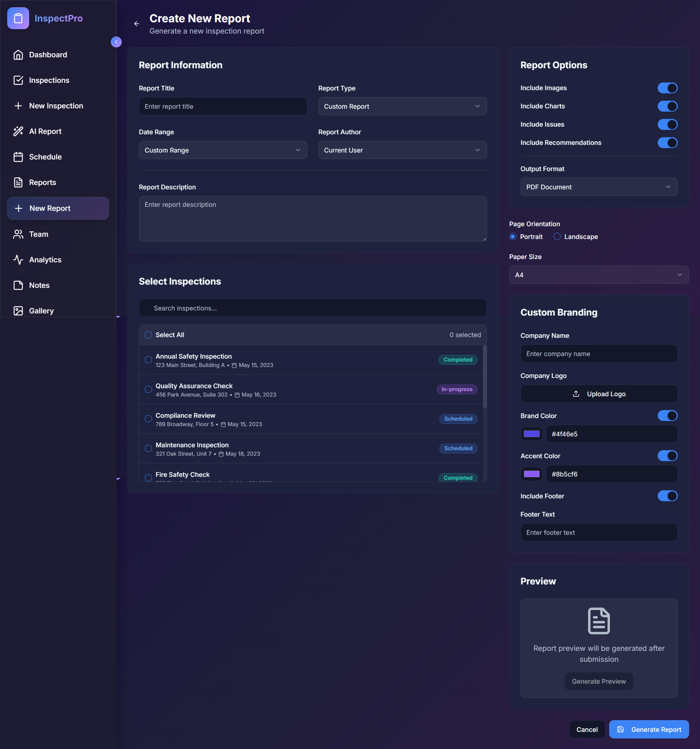Image resolution: width=700 pixels, height=749 pixels.
Task: Collapse the sidebar with the chevron button
Action: [116, 42]
